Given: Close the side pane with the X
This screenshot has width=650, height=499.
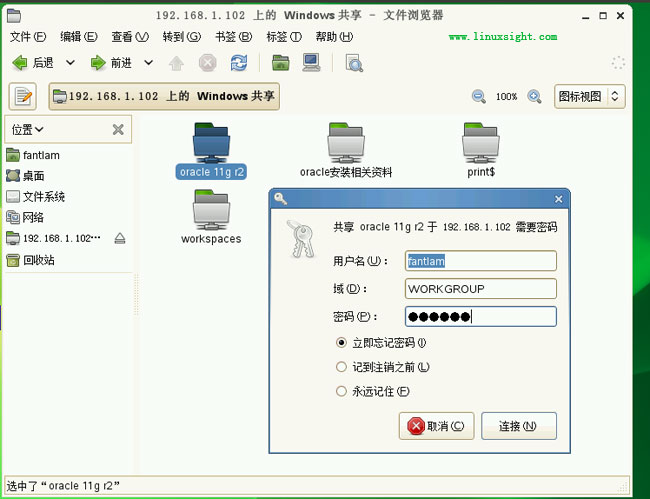Looking at the screenshot, I should click(x=118, y=130).
